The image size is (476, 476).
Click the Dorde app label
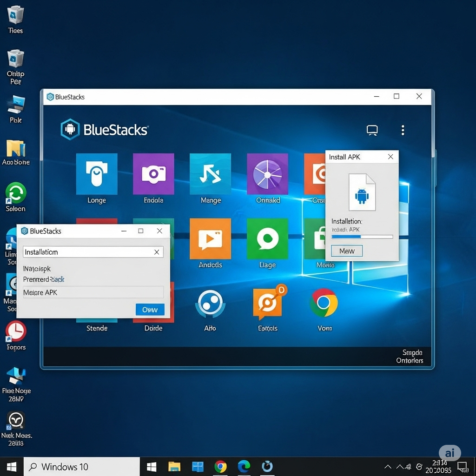(153, 328)
